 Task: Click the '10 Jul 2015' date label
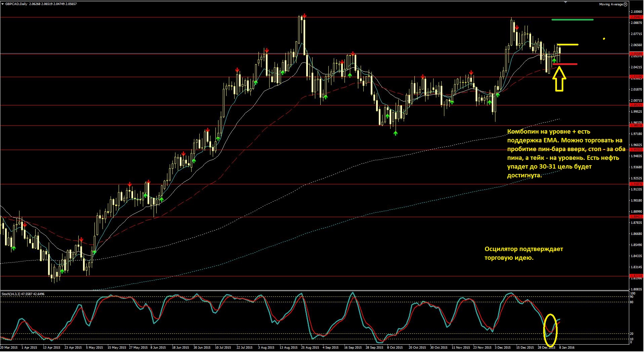(223, 348)
